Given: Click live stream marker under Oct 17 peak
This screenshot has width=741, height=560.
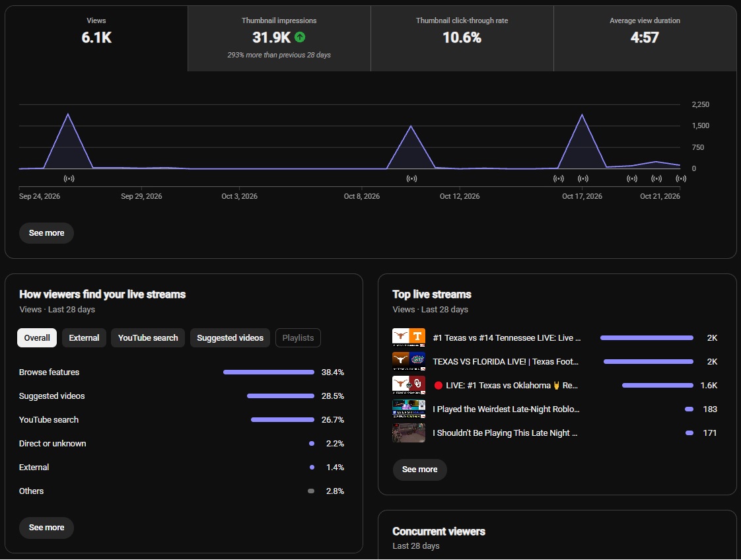Looking at the screenshot, I should 583,179.
